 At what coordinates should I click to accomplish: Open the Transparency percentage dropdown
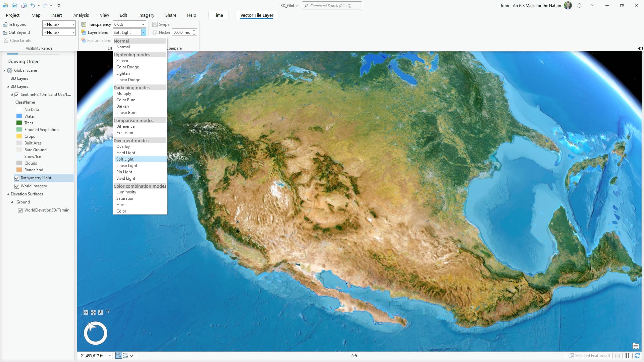tap(143, 24)
